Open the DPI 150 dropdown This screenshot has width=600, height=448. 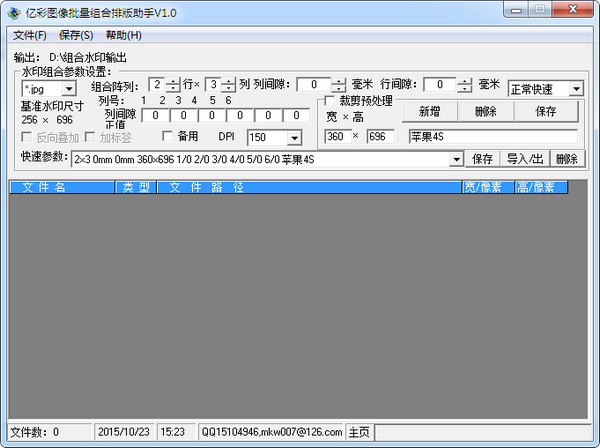[294, 138]
